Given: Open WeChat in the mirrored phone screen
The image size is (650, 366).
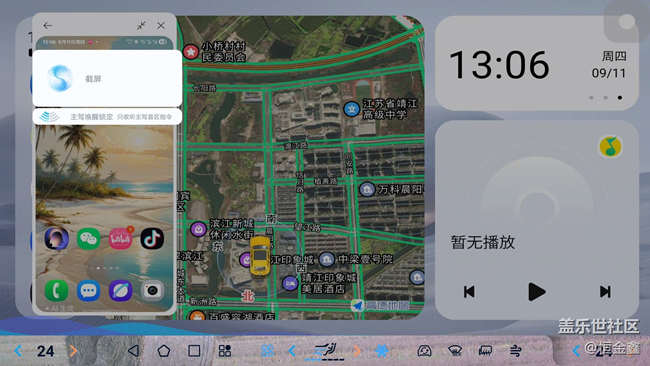Looking at the screenshot, I should tap(88, 239).
